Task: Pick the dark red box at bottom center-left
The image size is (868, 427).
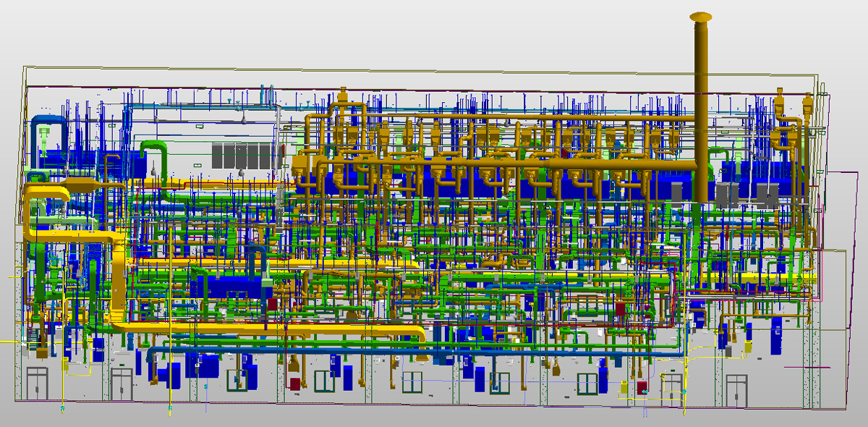Action: (295, 384)
